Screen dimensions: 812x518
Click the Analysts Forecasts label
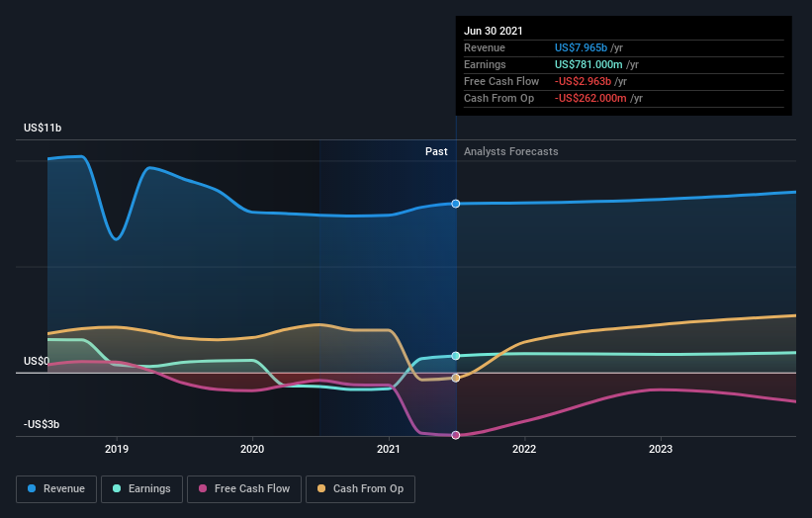(x=511, y=151)
